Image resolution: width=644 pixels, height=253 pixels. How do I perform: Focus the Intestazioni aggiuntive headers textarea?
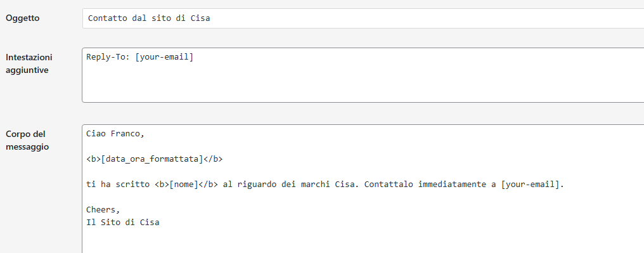coord(363,75)
